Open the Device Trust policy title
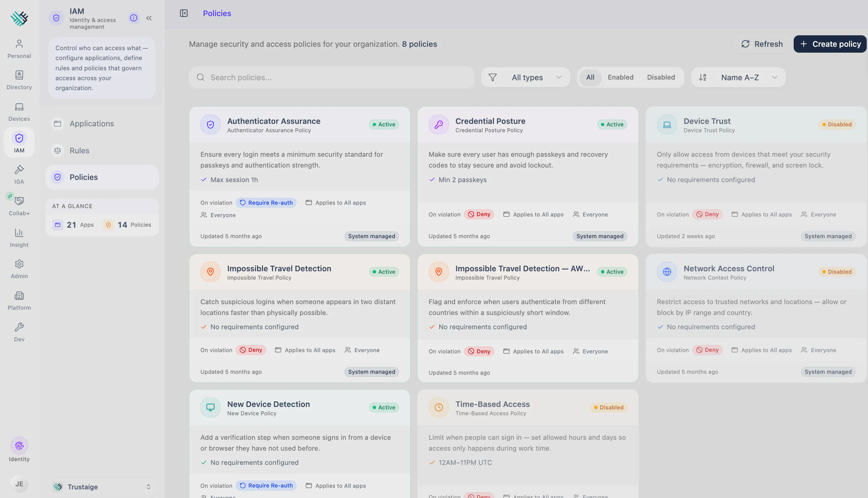 click(707, 121)
